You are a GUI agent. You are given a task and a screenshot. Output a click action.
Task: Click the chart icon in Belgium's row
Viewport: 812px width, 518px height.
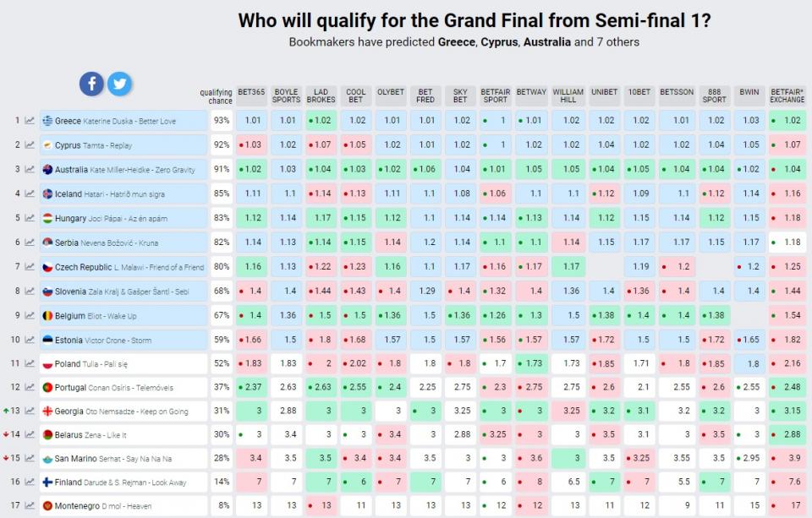[30, 316]
